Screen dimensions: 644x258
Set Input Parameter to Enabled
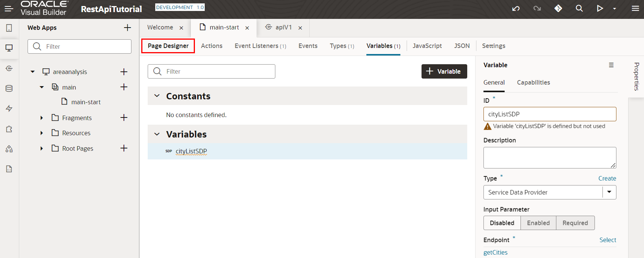point(538,223)
